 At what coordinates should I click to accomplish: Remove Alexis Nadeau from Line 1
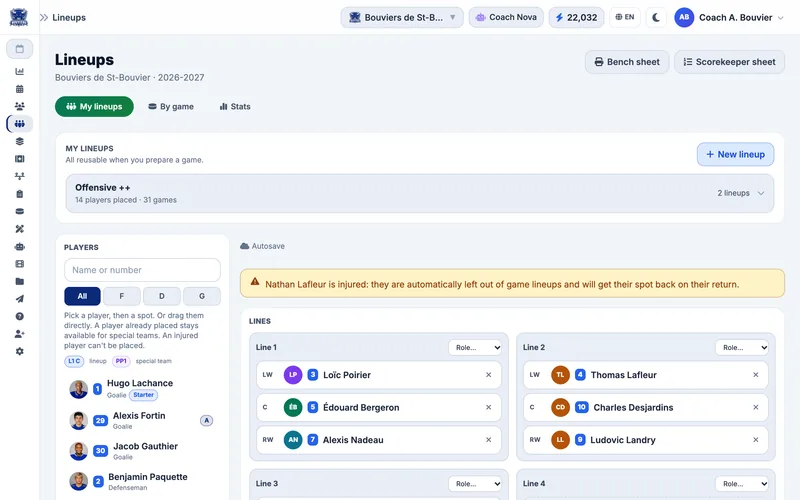click(x=488, y=440)
